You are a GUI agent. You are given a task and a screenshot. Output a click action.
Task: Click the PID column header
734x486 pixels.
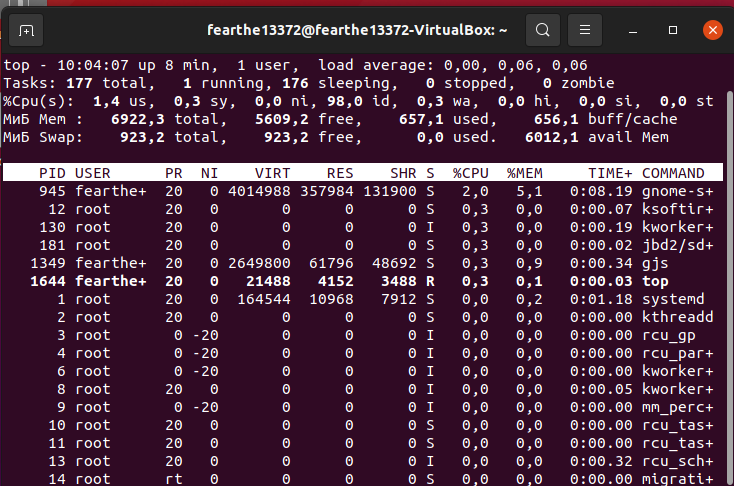(52, 173)
